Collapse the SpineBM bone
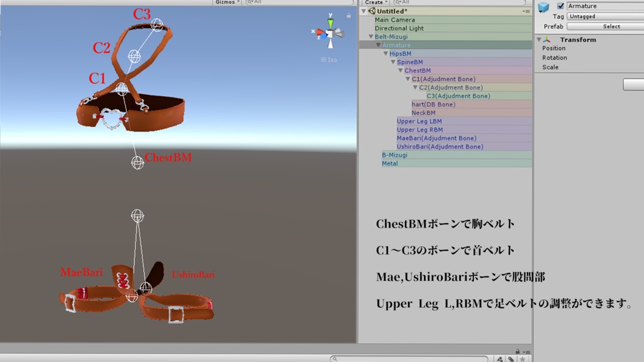The height and width of the screenshot is (362, 644). tap(393, 62)
